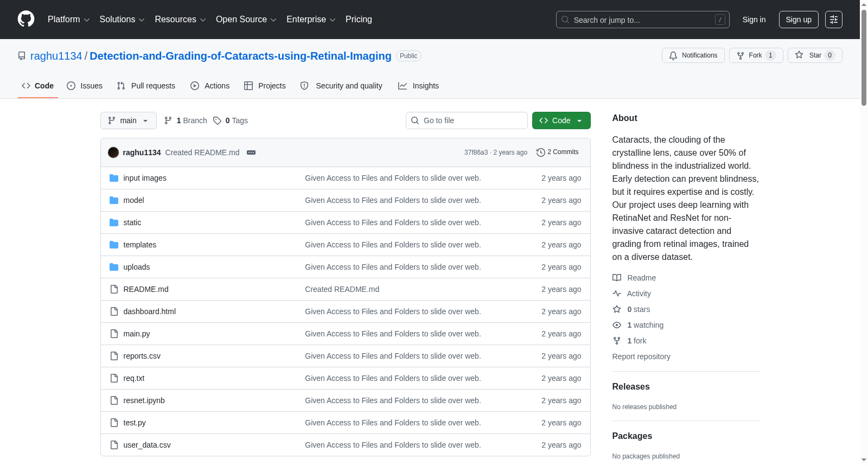Expand the green Code dropdown
The image size is (868, 465).
[561, 120]
